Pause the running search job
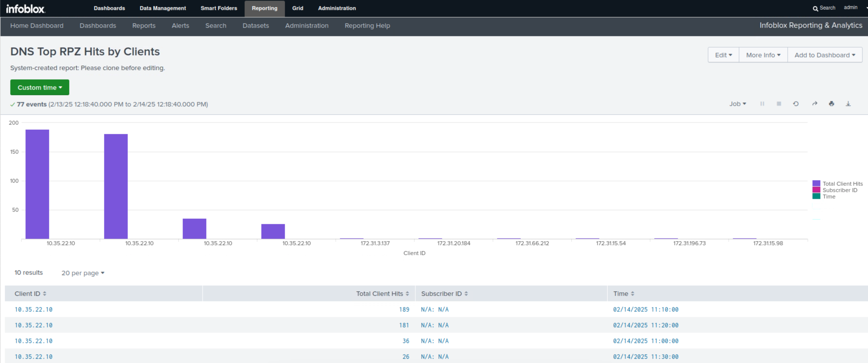Image resolution: width=868 pixels, height=363 pixels. pyautogui.click(x=762, y=104)
